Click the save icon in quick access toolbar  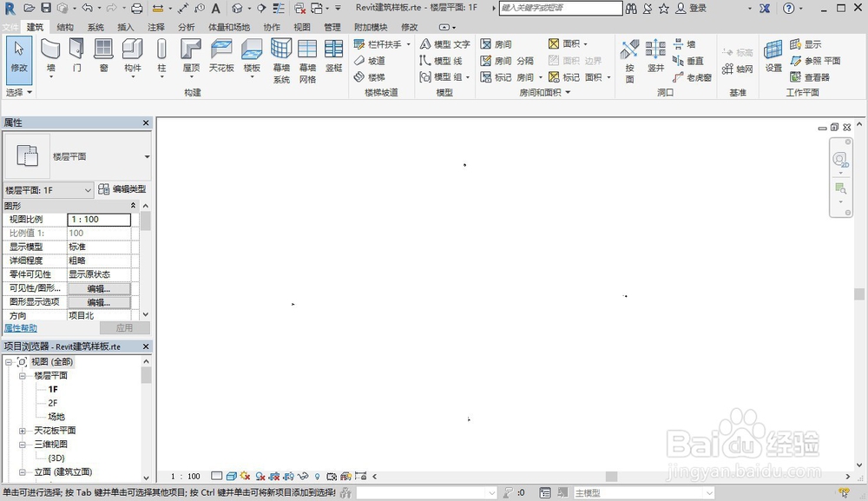(46, 8)
